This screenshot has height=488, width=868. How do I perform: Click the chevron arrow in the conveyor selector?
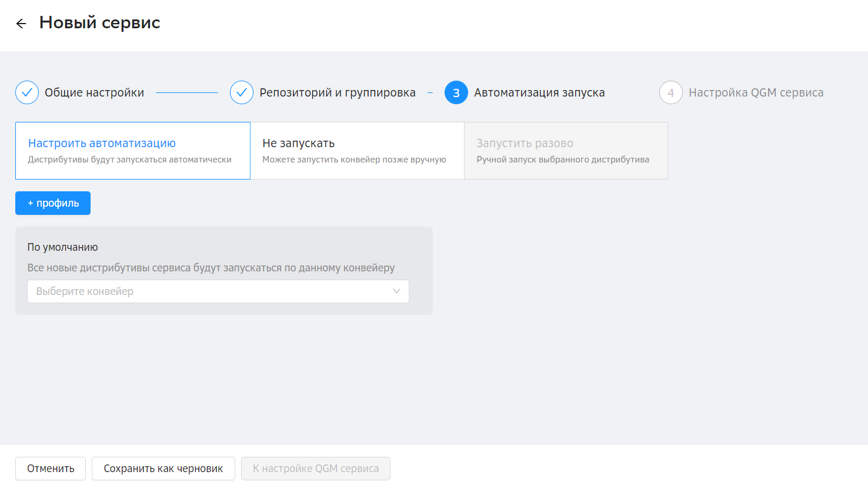point(396,291)
